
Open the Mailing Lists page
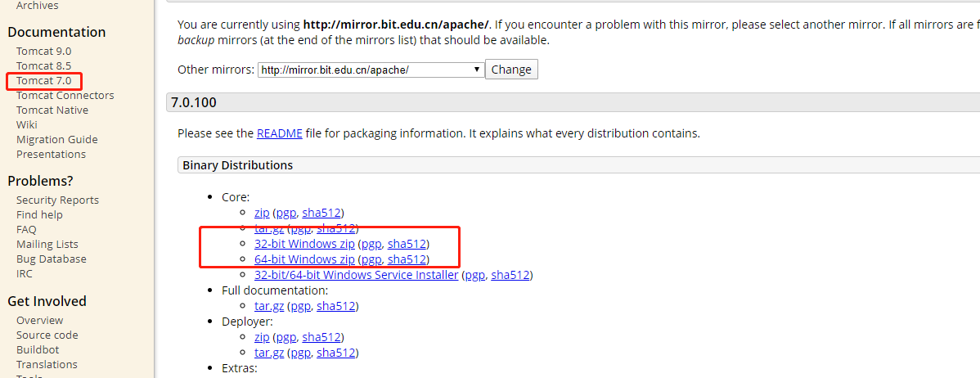click(47, 245)
